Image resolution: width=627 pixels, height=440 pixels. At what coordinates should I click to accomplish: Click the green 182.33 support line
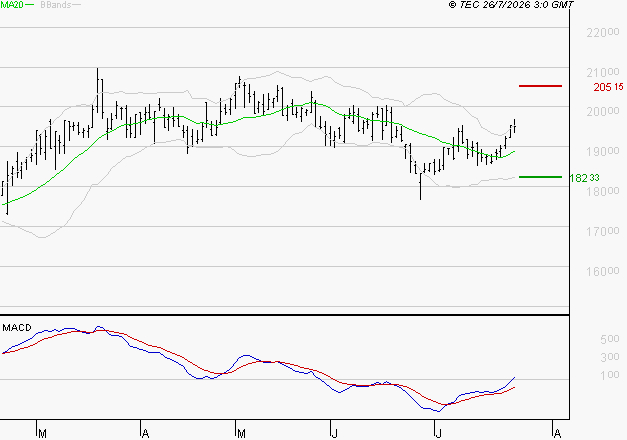coord(540,177)
